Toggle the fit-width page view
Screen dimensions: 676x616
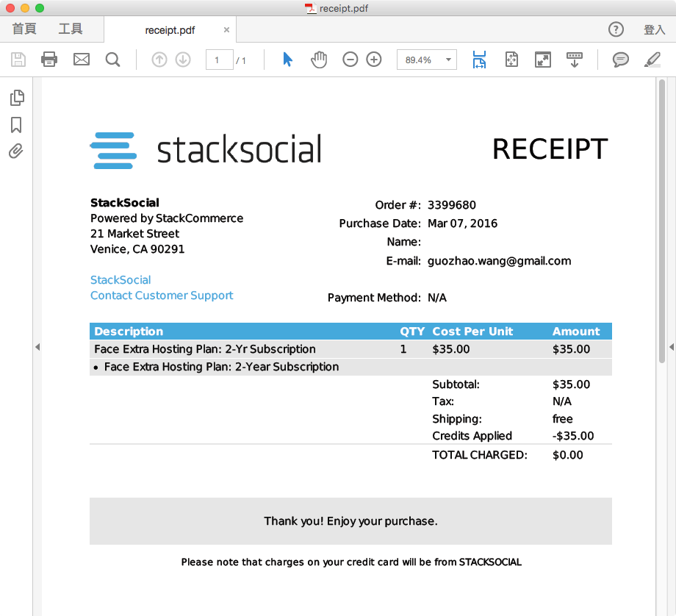[478, 59]
